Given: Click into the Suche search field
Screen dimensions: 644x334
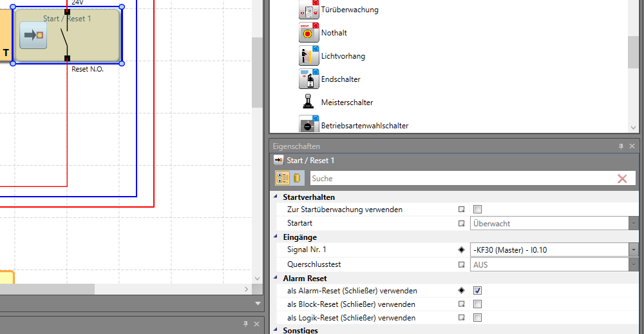Looking at the screenshot, I should [x=460, y=179].
